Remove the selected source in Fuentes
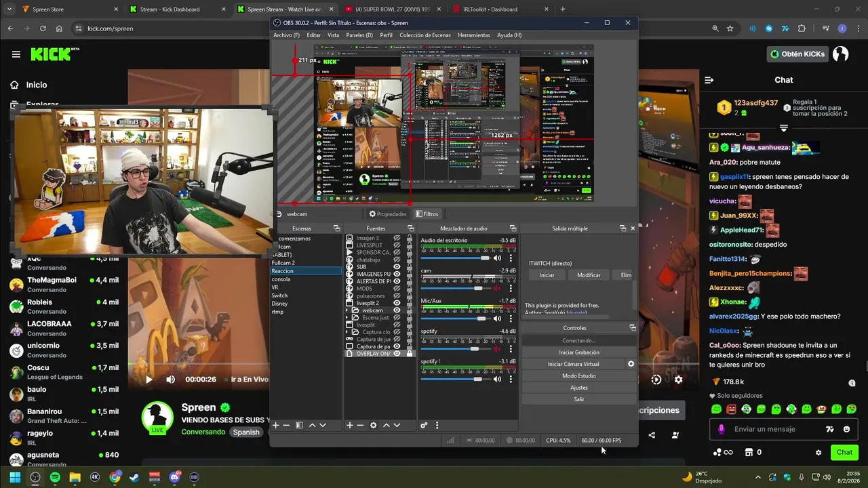 (360, 425)
